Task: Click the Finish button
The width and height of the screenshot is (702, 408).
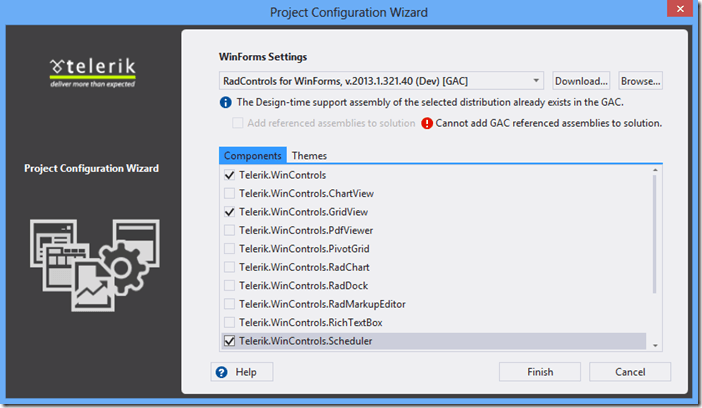Action: [540, 372]
